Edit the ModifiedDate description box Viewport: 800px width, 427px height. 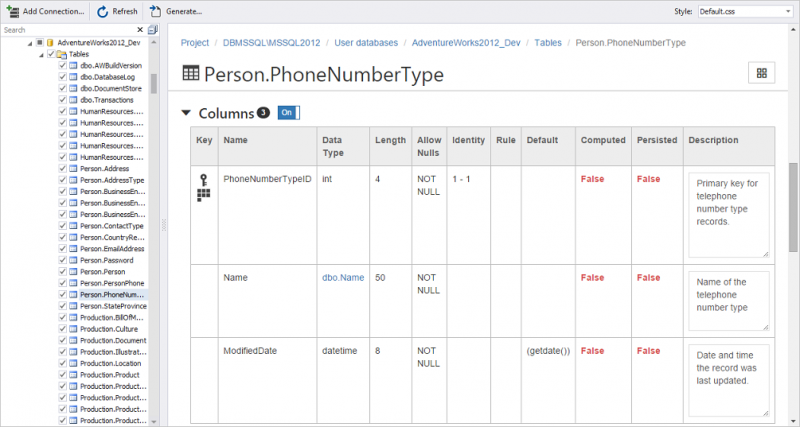pos(729,381)
